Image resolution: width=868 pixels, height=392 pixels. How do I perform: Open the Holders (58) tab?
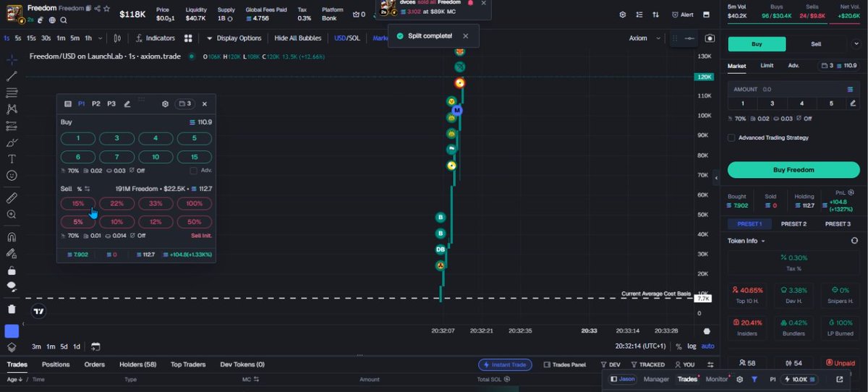(137, 365)
